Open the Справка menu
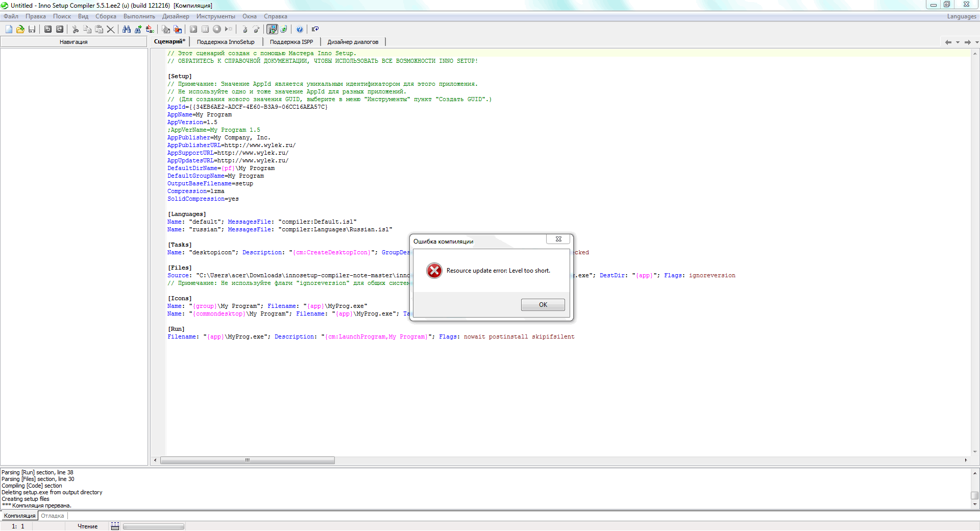The width and height of the screenshot is (980, 531). click(276, 16)
